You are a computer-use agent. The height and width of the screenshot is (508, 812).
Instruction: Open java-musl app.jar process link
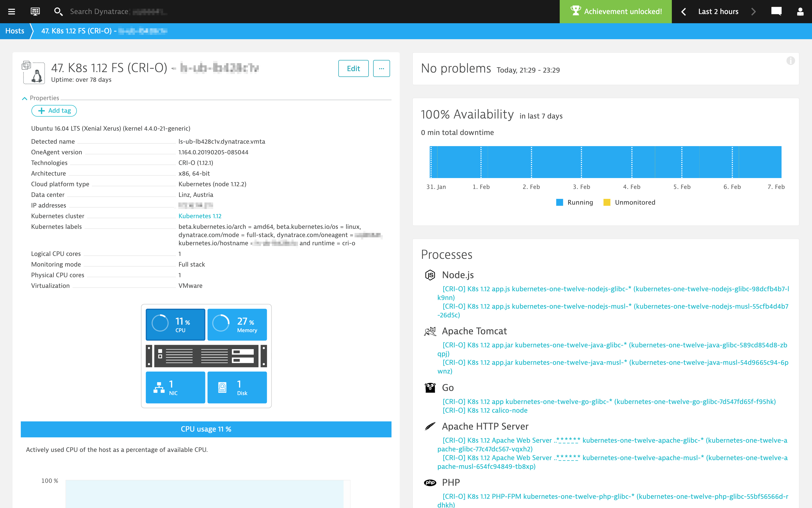pyautogui.click(x=613, y=366)
